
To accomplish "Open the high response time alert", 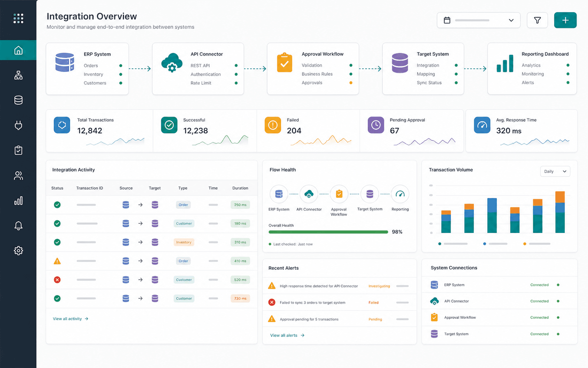I will [339, 286].
